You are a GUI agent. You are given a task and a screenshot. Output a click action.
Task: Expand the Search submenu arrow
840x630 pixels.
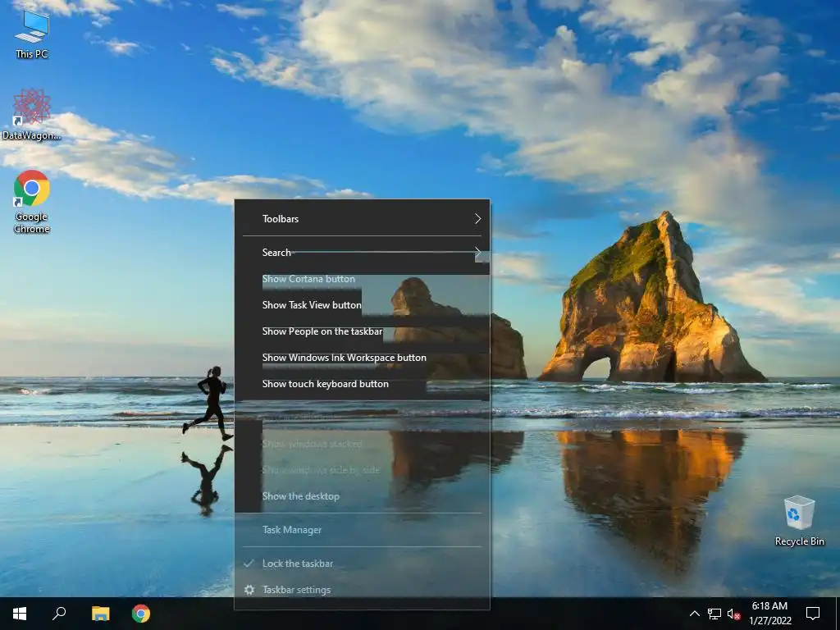click(x=478, y=253)
